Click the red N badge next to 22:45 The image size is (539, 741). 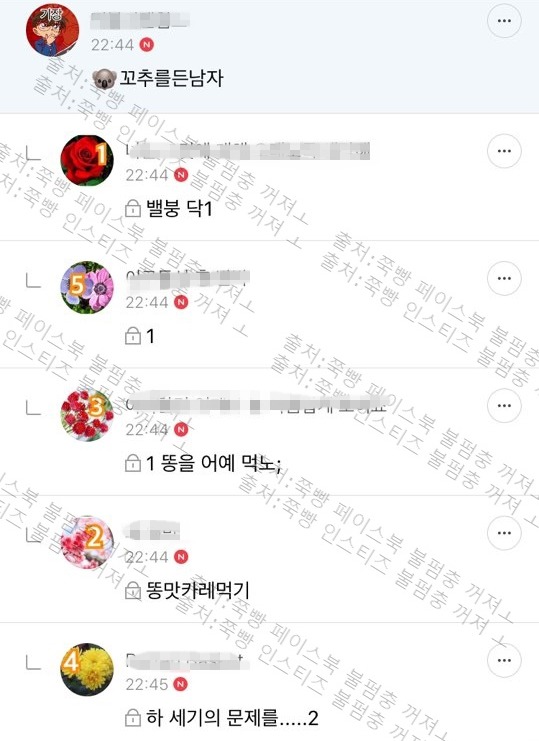(x=181, y=684)
